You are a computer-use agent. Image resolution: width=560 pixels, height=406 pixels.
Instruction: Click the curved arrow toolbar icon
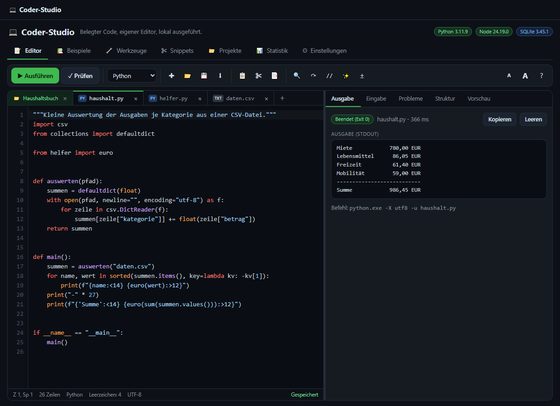pos(313,76)
